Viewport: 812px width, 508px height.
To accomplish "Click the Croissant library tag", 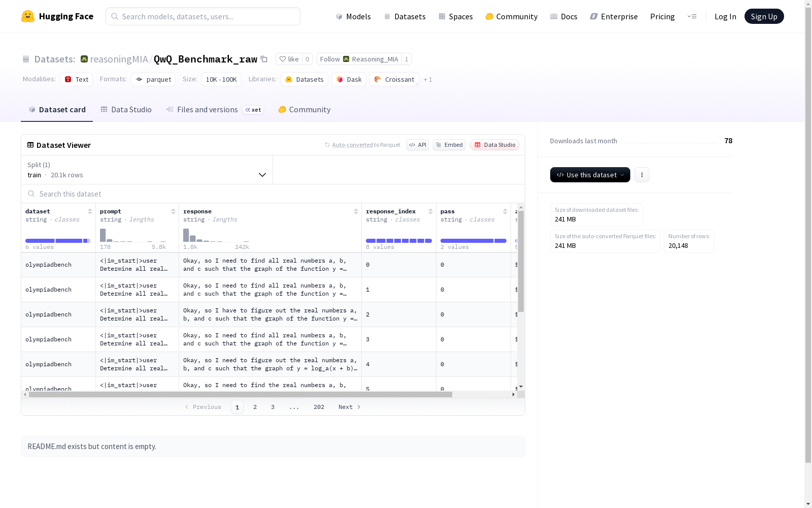I will point(394,79).
